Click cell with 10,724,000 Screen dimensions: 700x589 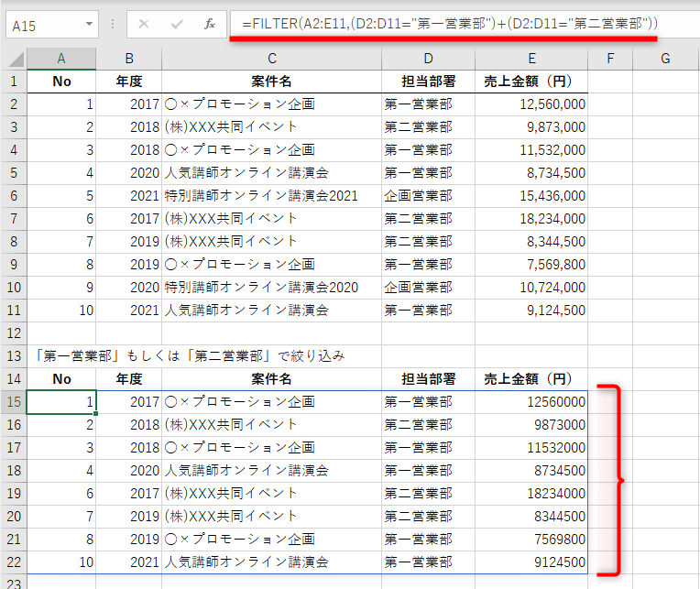click(x=531, y=288)
